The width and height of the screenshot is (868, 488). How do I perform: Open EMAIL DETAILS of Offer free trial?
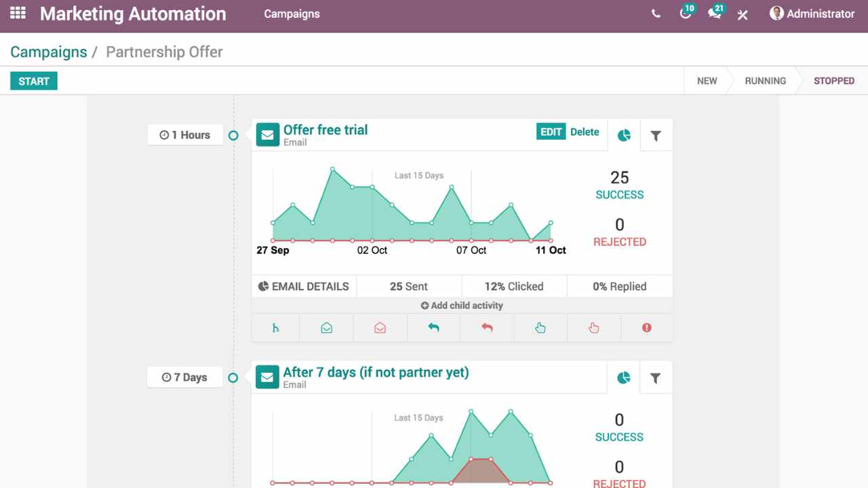tap(304, 286)
